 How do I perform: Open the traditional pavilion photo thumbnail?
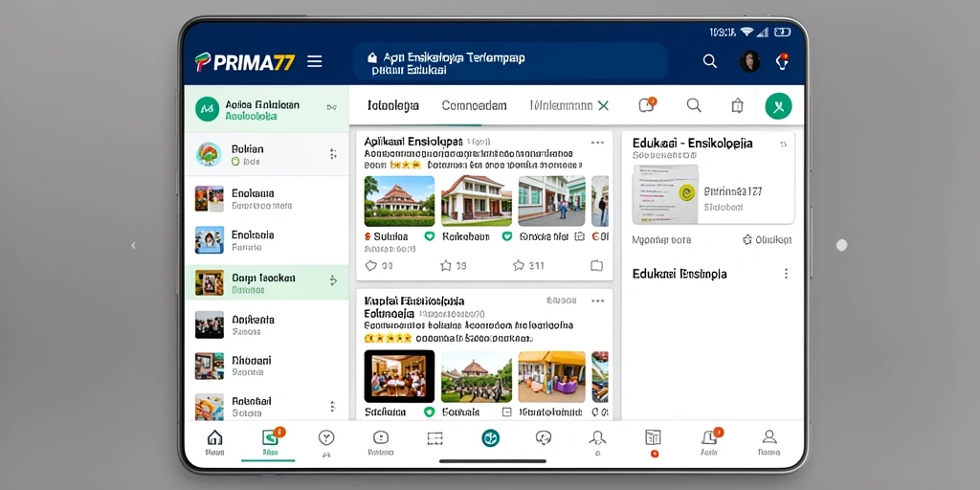(x=399, y=201)
